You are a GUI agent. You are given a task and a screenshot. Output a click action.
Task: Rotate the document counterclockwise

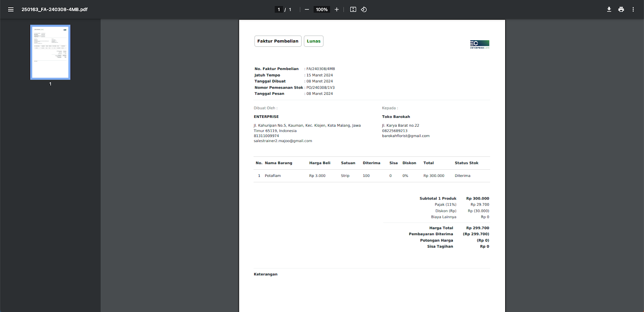coord(364,9)
